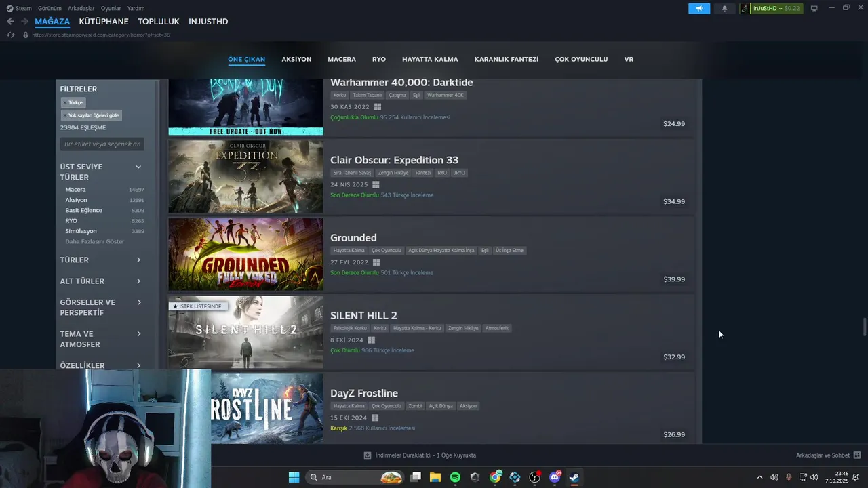Click Windows platform icon for Darktide
The height and width of the screenshot is (488, 868).
click(x=378, y=107)
